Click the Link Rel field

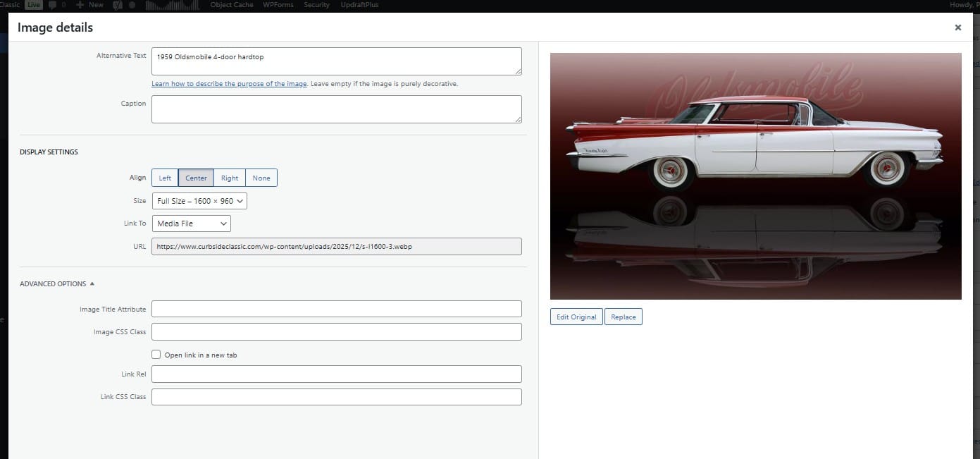pyautogui.click(x=337, y=374)
